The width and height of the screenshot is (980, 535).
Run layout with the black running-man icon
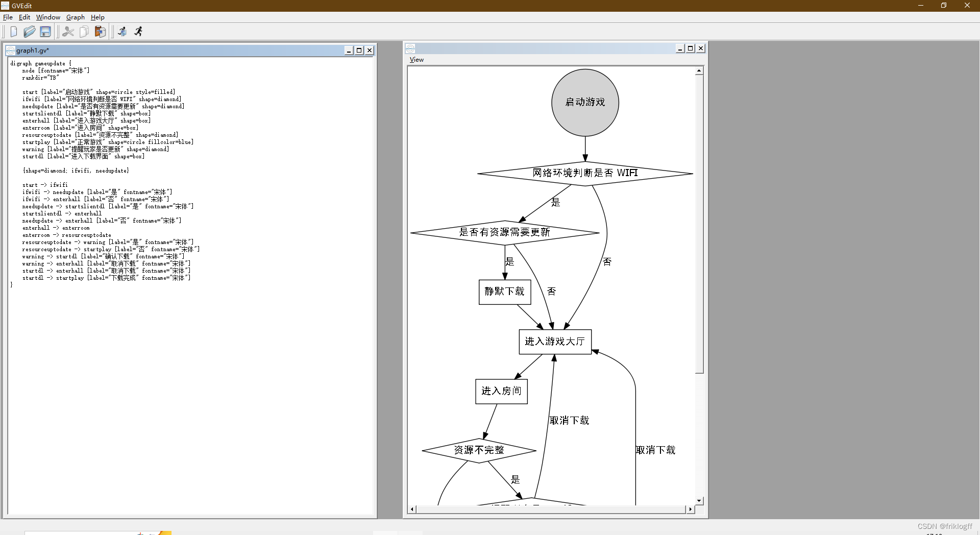coord(138,32)
